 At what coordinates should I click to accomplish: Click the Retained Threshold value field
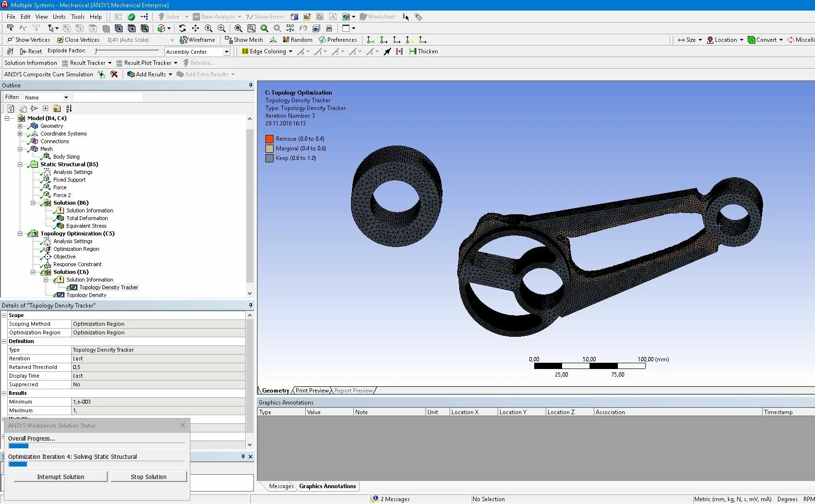(x=158, y=367)
